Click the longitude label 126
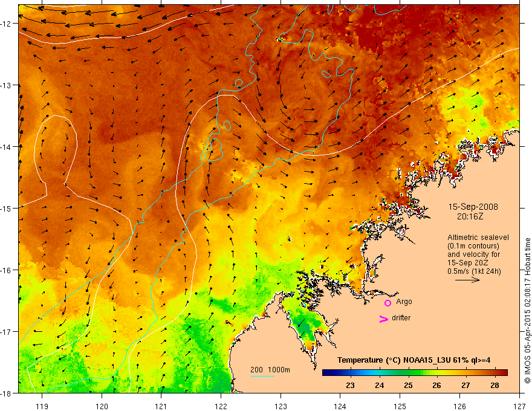Viewport: 532px width, 411px height. [x=459, y=406]
